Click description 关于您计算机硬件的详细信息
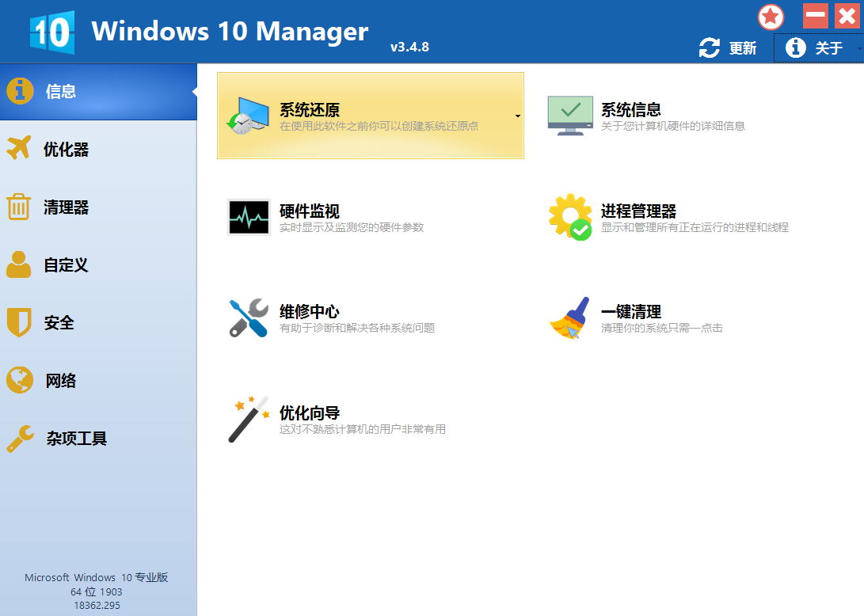Screen dimensions: 864x616 tap(673, 126)
